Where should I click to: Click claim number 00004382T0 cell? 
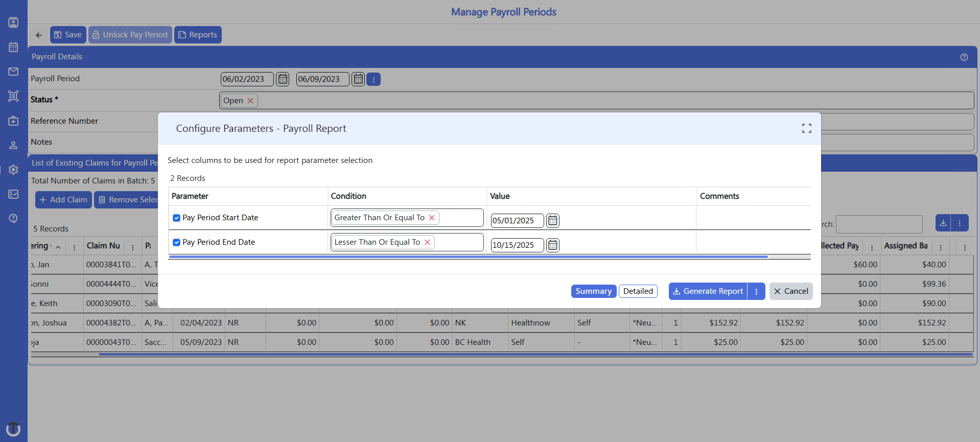pos(112,323)
